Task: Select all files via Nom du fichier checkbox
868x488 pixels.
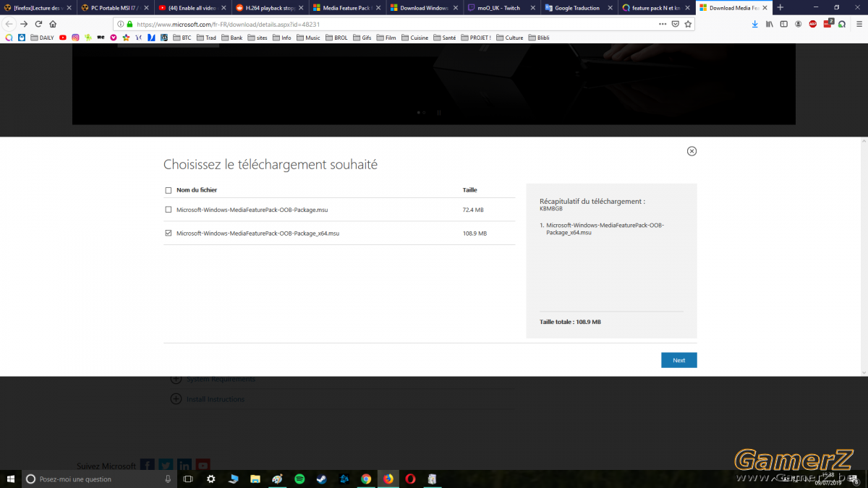Action: pyautogui.click(x=169, y=190)
